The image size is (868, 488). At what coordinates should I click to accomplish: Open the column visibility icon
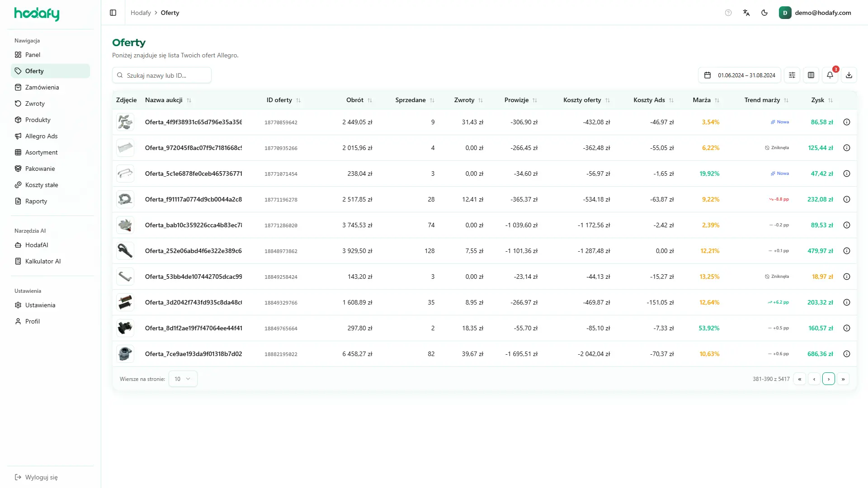(x=811, y=75)
